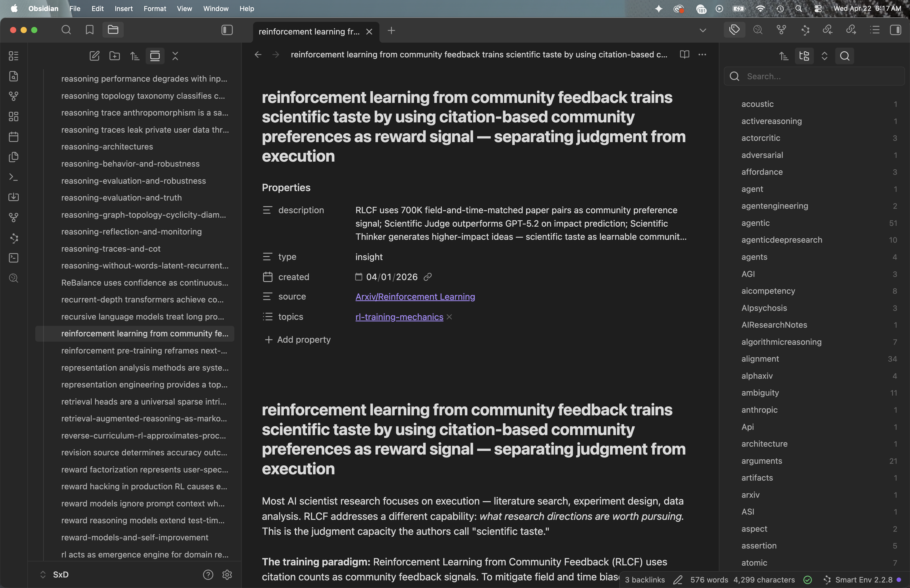Click the settings gear near the vault name
The width and height of the screenshot is (910, 588).
pyautogui.click(x=227, y=575)
